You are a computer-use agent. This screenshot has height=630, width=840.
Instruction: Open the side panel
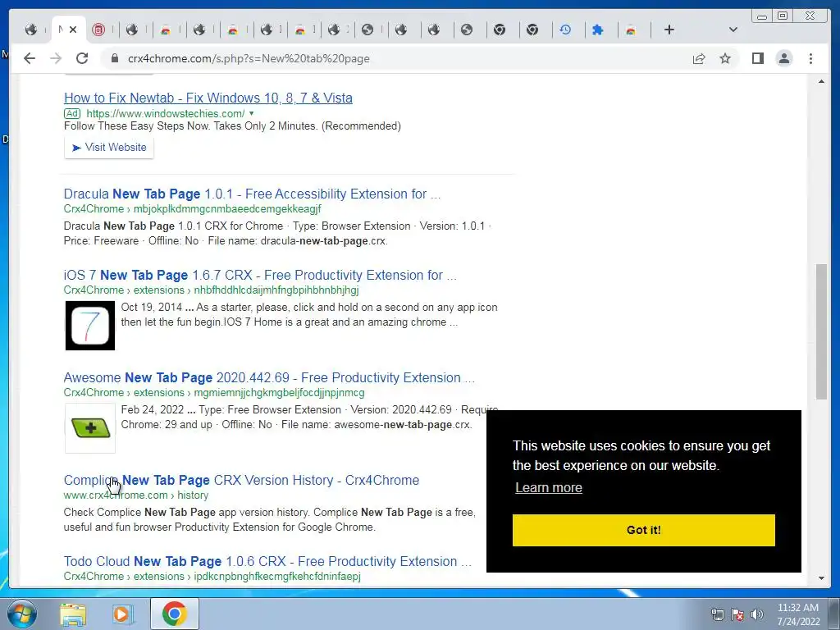[757, 58]
